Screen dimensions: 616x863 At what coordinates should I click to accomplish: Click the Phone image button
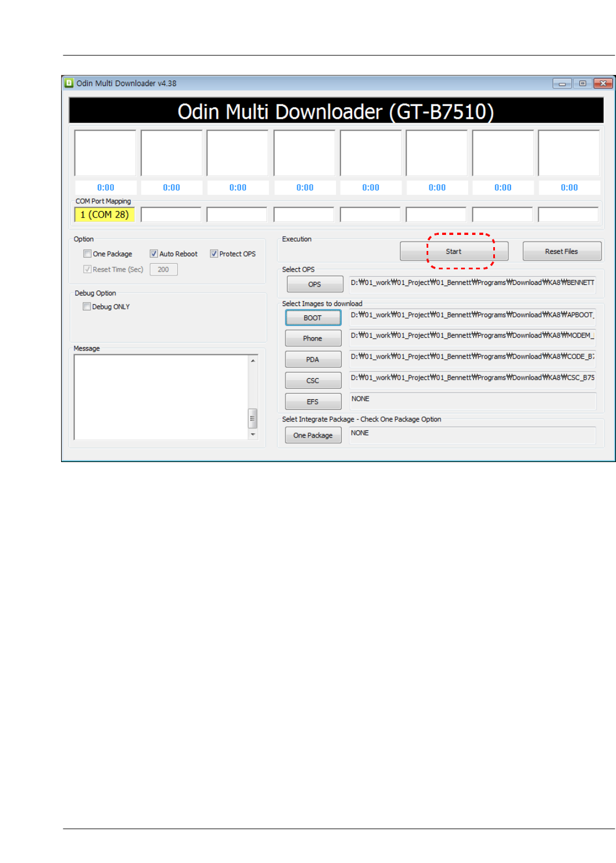pyautogui.click(x=313, y=338)
